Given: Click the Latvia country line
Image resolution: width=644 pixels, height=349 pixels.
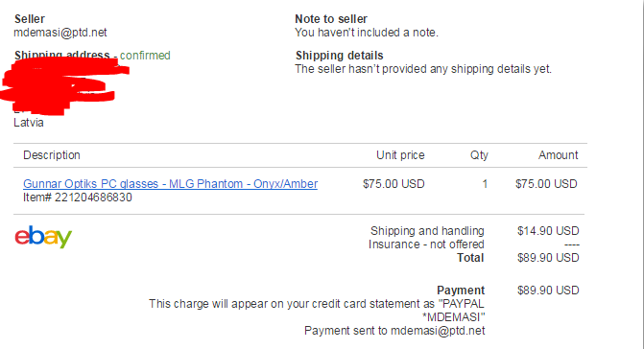Looking at the screenshot, I should coord(29,123).
